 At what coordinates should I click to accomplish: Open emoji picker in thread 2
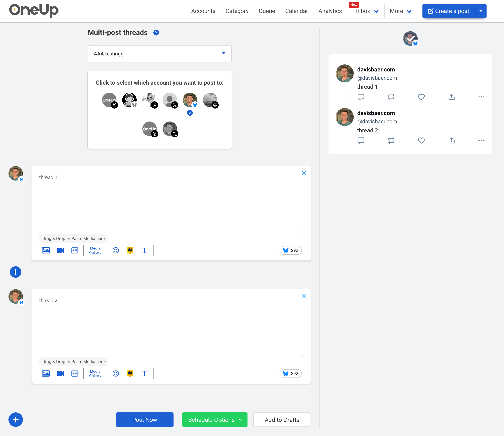(116, 374)
